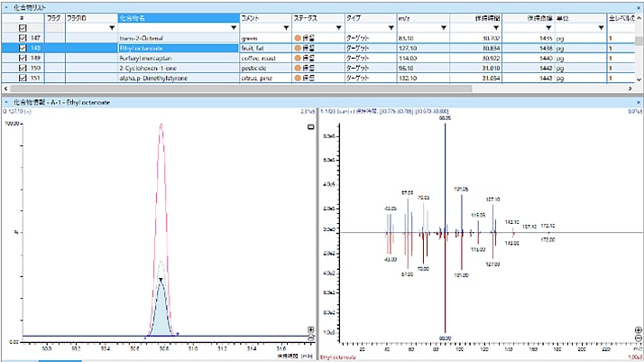Toggle checkbox for row 151
644x362 pixels.
[23, 78]
